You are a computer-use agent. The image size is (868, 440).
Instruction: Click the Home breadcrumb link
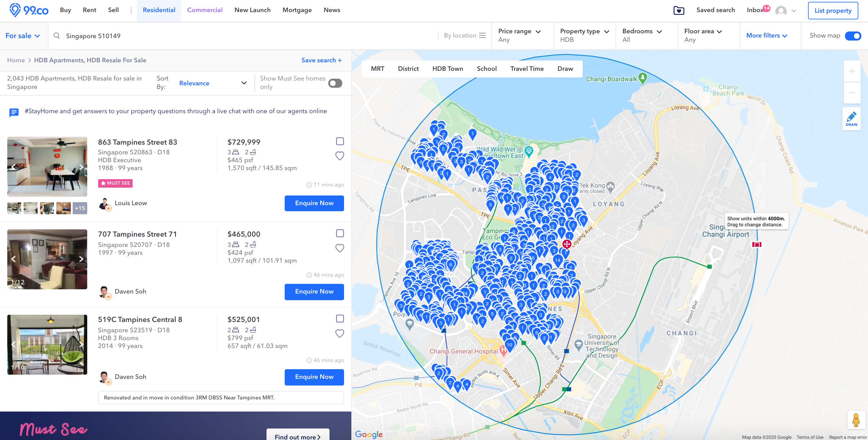tap(16, 60)
